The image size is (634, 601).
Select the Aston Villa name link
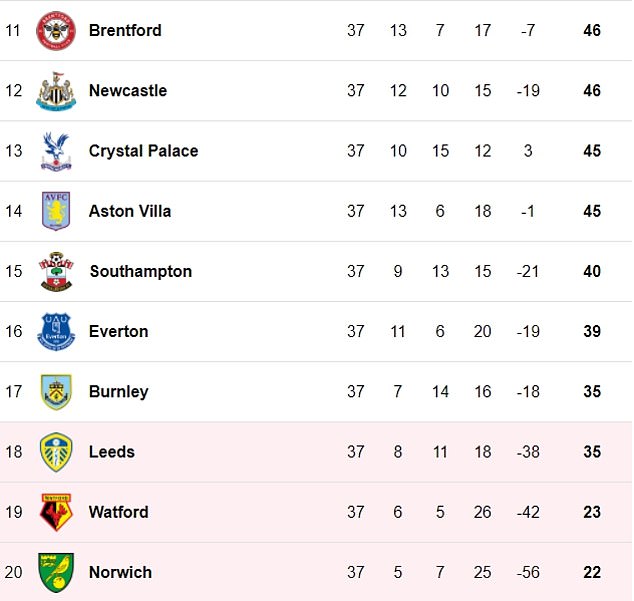[130, 211]
